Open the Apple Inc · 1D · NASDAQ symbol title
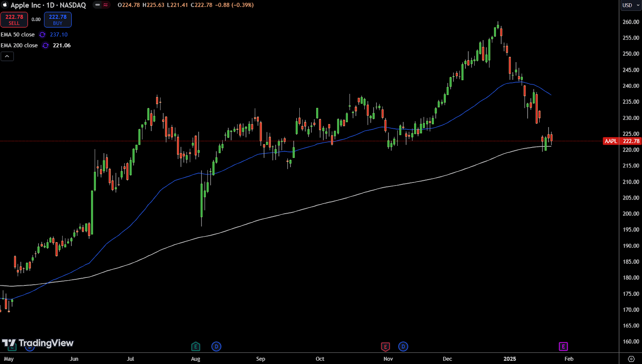 (48, 5)
